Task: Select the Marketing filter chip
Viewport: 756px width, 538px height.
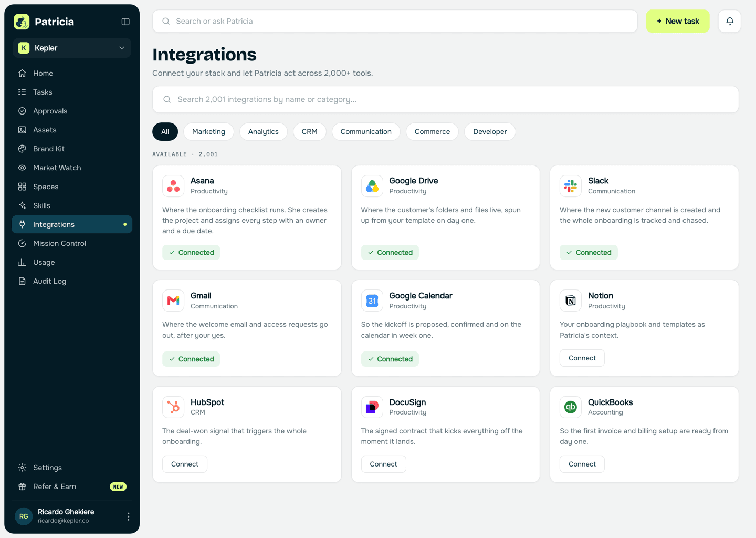Action: [208, 132]
